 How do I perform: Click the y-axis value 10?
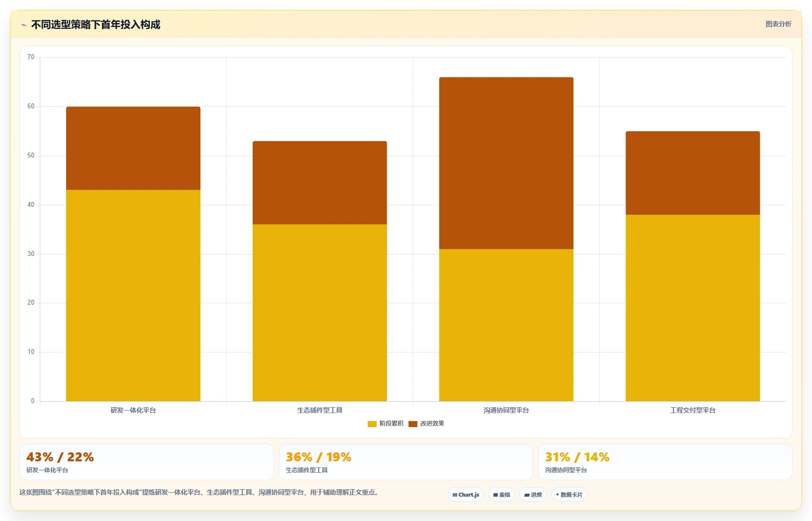(31, 352)
